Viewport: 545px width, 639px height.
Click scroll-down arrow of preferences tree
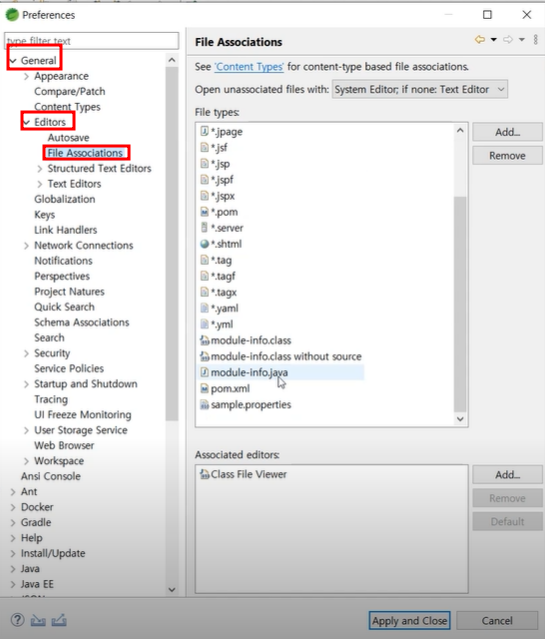tap(172, 589)
